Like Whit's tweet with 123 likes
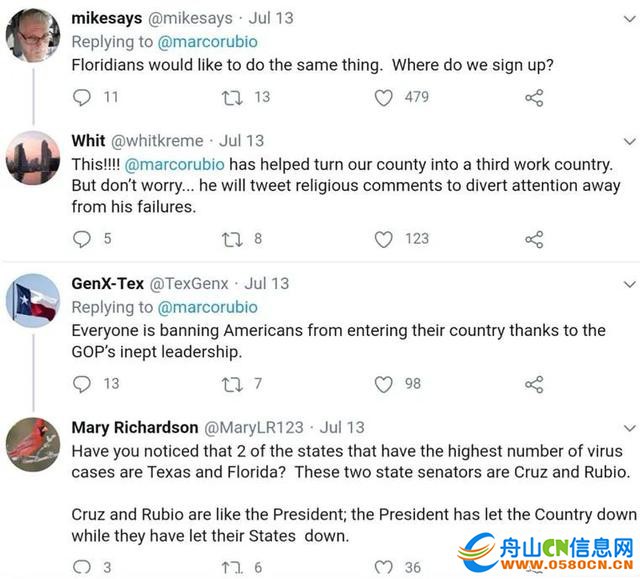The image size is (640, 579). click(x=383, y=239)
